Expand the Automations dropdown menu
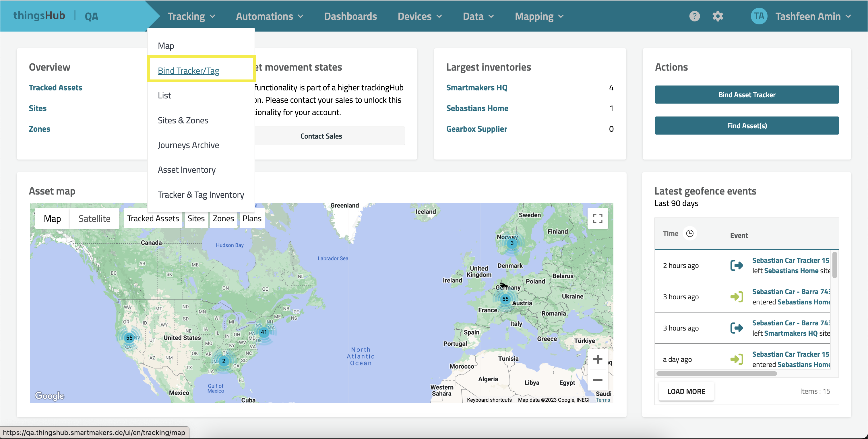Viewport: 868px width, 439px height. click(x=270, y=16)
